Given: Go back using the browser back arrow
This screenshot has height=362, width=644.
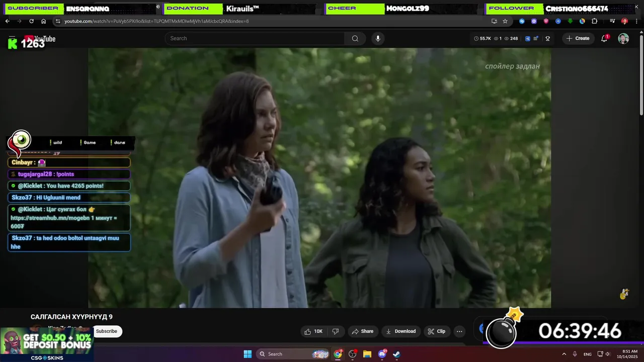Looking at the screenshot, I should click(x=7, y=21).
